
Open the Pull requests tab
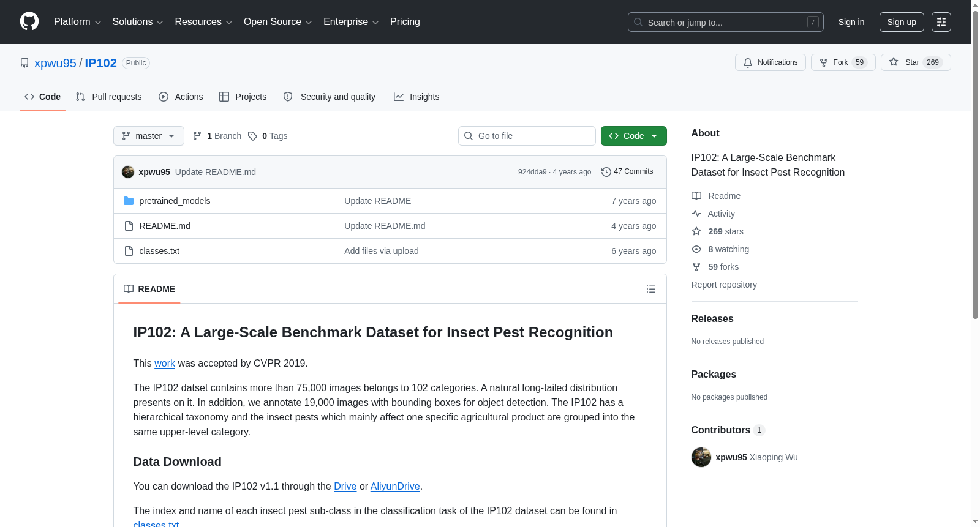tap(109, 97)
